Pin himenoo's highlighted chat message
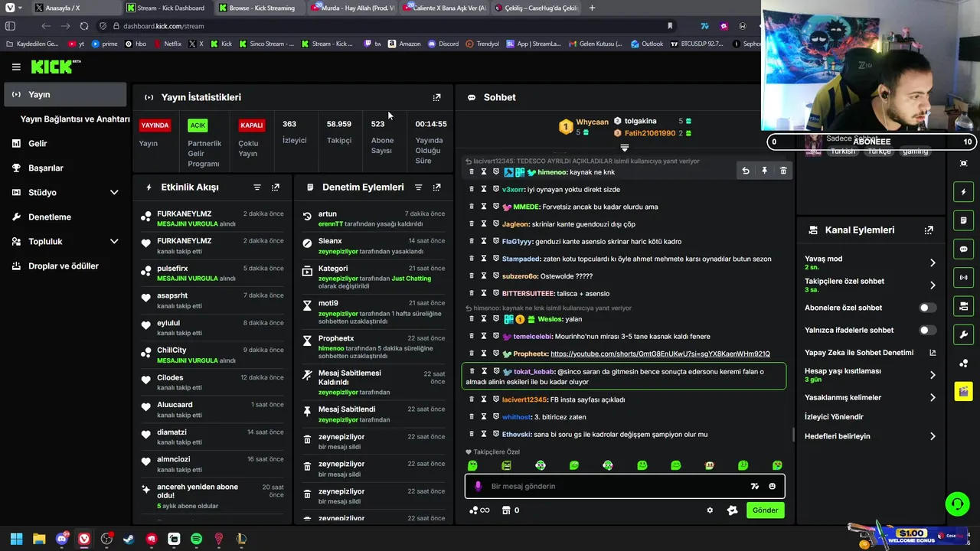The height and width of the screenshot is (551, 980). point(764,171)
